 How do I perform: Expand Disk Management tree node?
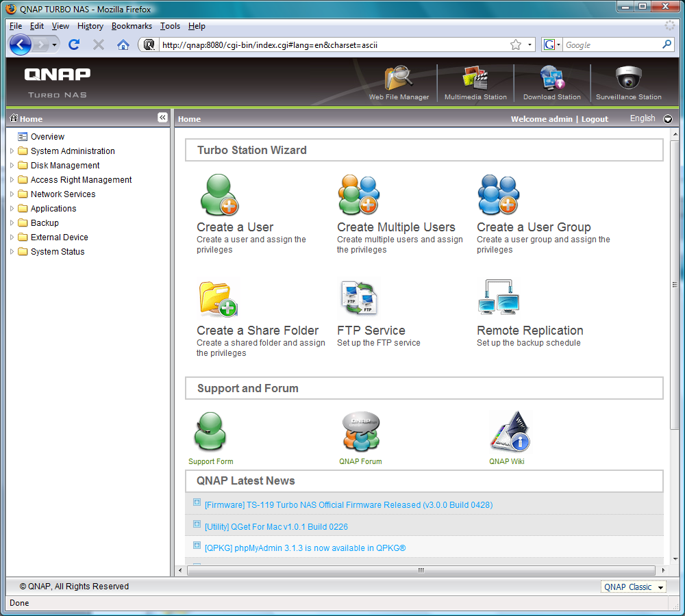point(12,166)
